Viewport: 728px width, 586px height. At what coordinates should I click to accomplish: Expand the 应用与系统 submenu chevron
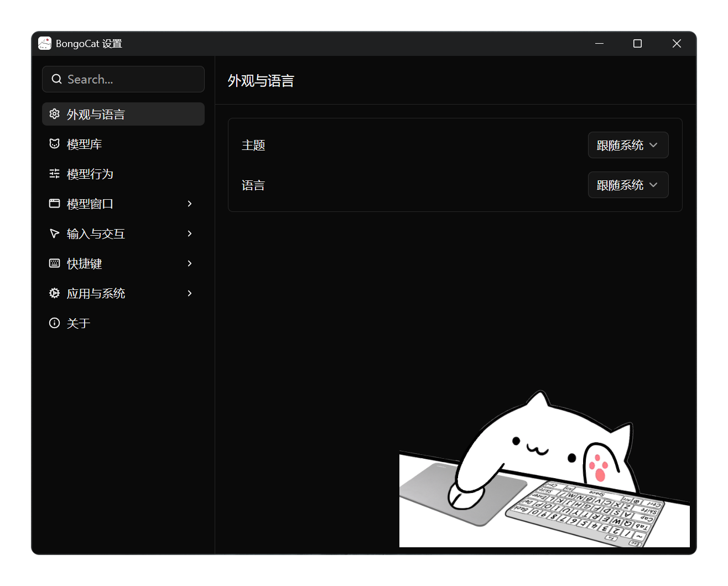(x=190, y=293)
